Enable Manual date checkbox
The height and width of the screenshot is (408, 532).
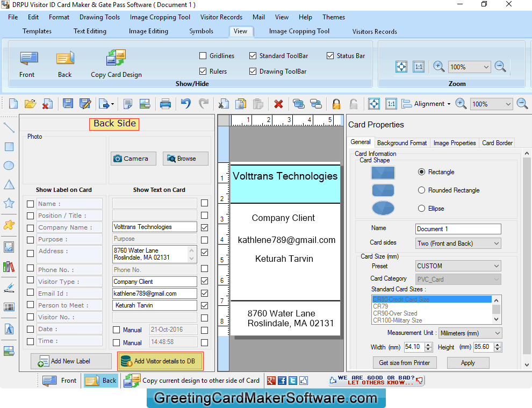pos(117,330)
